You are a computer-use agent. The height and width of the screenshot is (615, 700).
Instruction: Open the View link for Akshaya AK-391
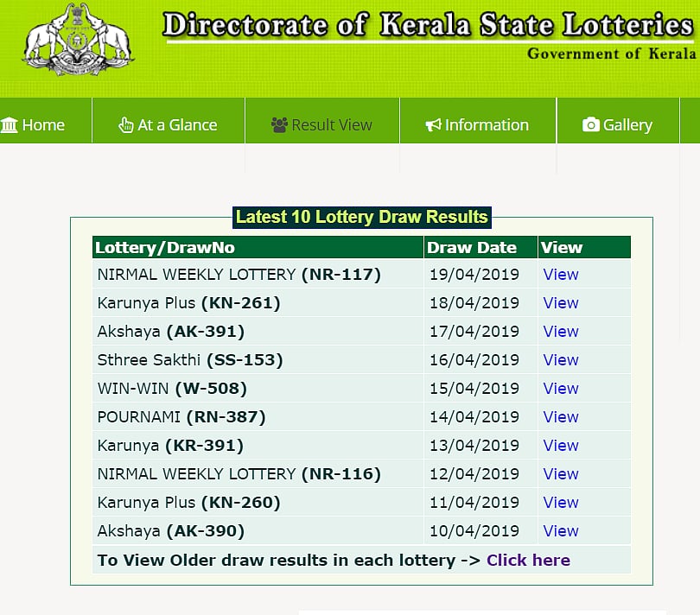point(560,332)
